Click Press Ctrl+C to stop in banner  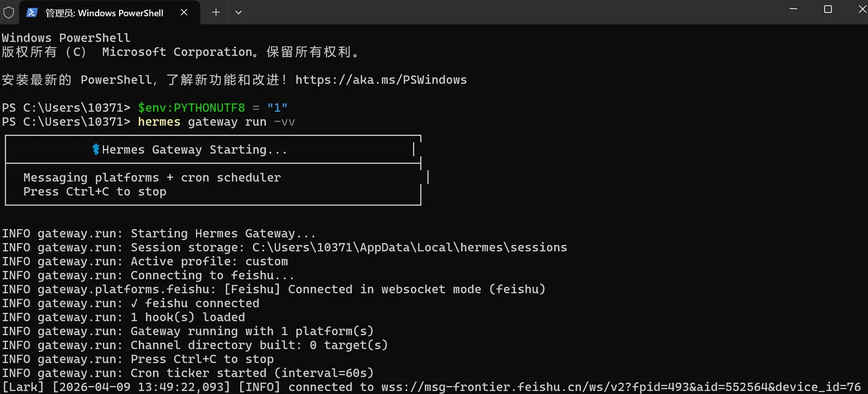(x=95, y=192)
